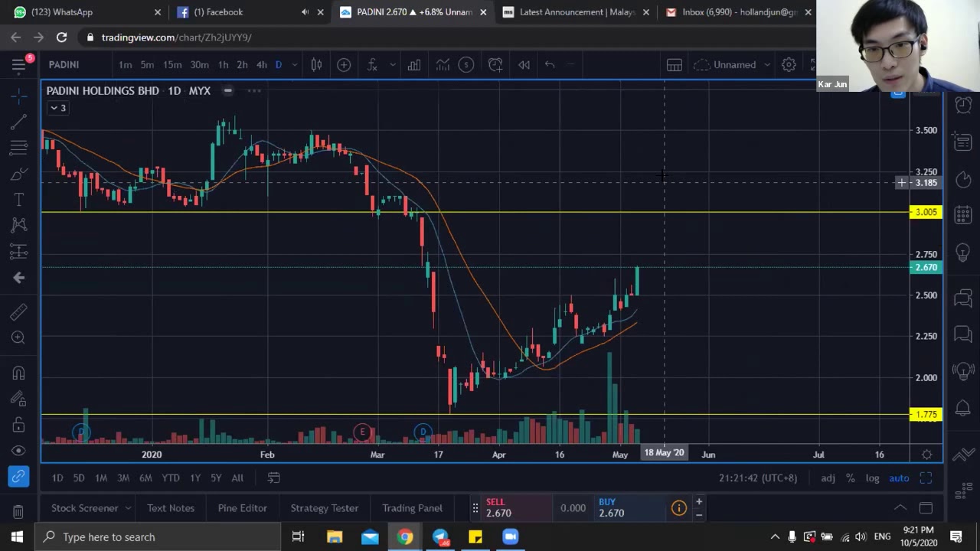
Task: Toggle chart fullscreen icon near auto
Action: [x=926, y=478]
